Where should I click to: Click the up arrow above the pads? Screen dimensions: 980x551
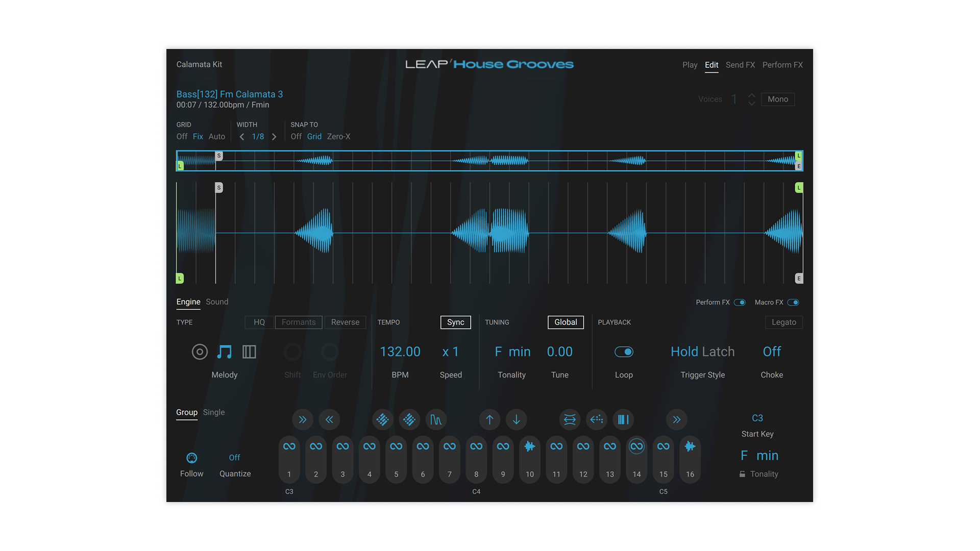coord(489,419)
